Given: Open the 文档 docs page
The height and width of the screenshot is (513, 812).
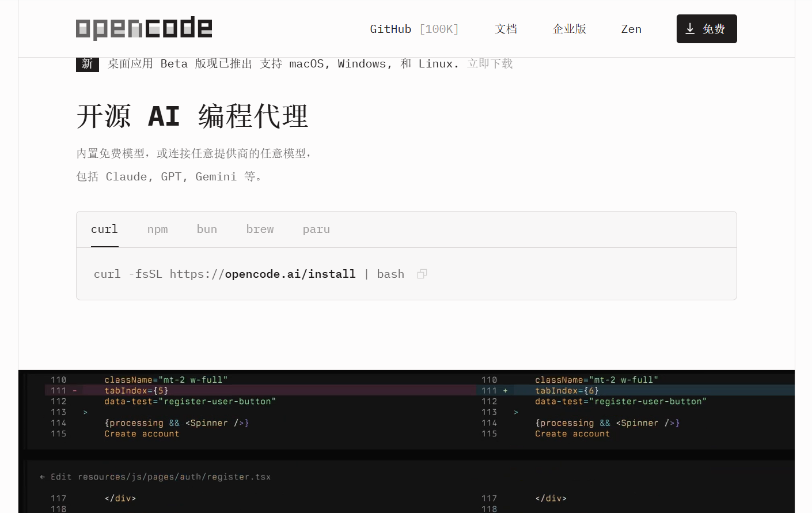Looking at the screenshot, I should (x=506, y=29).
